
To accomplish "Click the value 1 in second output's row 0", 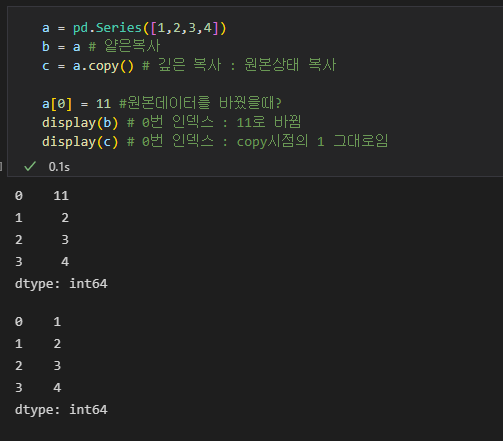I will click(x=57, y=322).
